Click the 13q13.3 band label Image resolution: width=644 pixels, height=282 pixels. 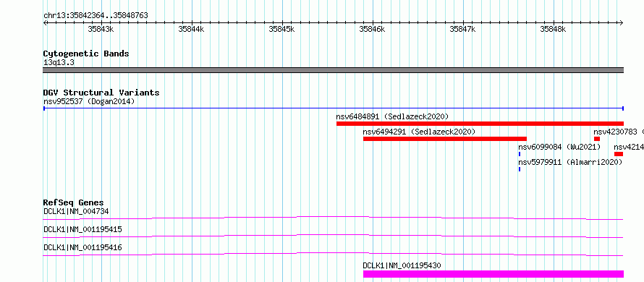[59, 63]
